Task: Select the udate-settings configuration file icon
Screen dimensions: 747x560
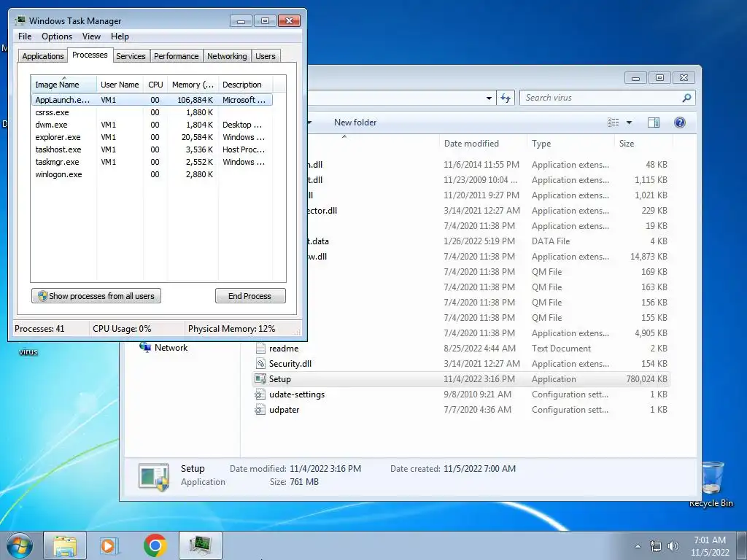Action: (260, 394)
